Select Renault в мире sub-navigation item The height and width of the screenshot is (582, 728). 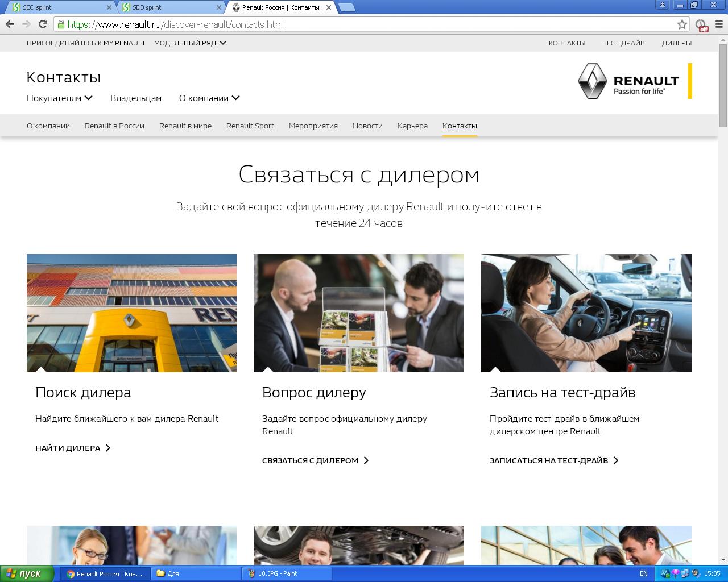(x=185, y=126)
